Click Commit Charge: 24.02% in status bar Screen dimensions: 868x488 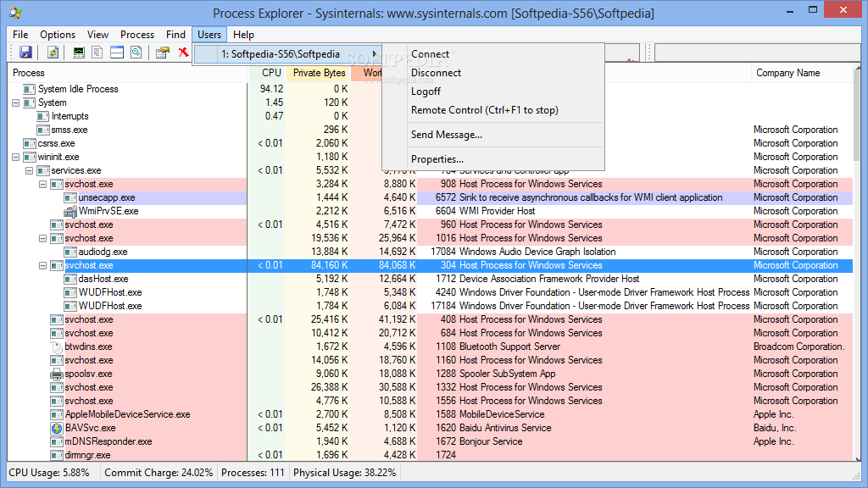pyautogui.click(x=159, y=473)
